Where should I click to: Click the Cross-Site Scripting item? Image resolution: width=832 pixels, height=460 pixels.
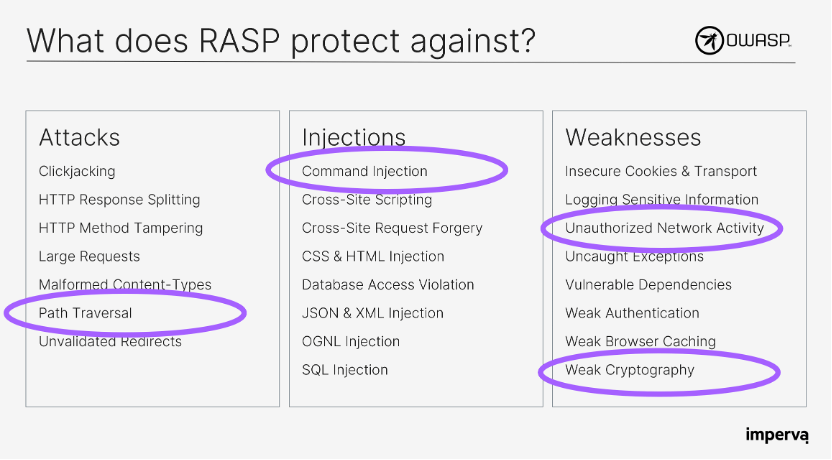tap(367, 200)
